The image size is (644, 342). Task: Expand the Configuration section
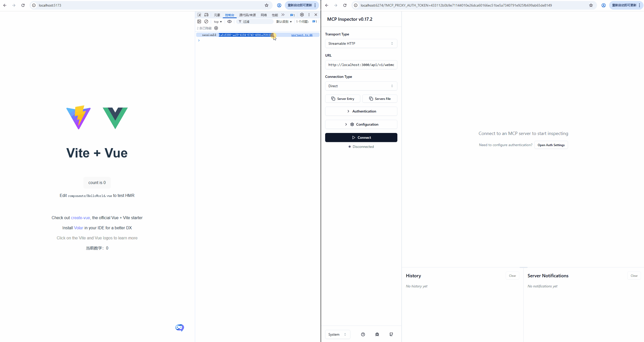tap(361, 124)
